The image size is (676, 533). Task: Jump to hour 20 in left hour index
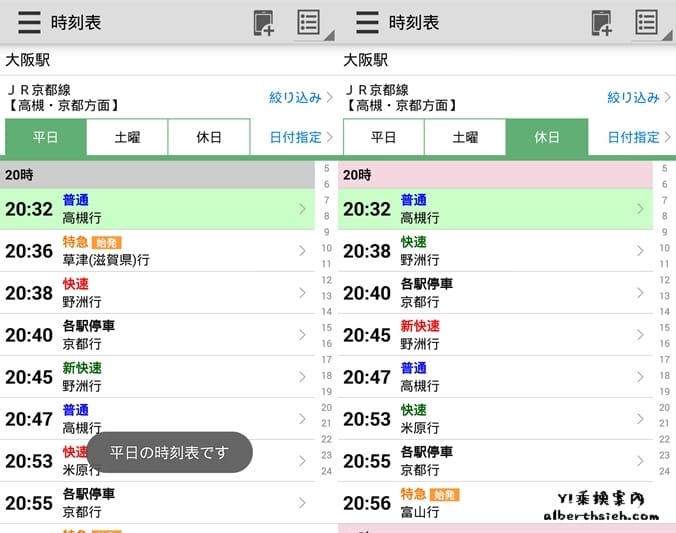[326, 408]
